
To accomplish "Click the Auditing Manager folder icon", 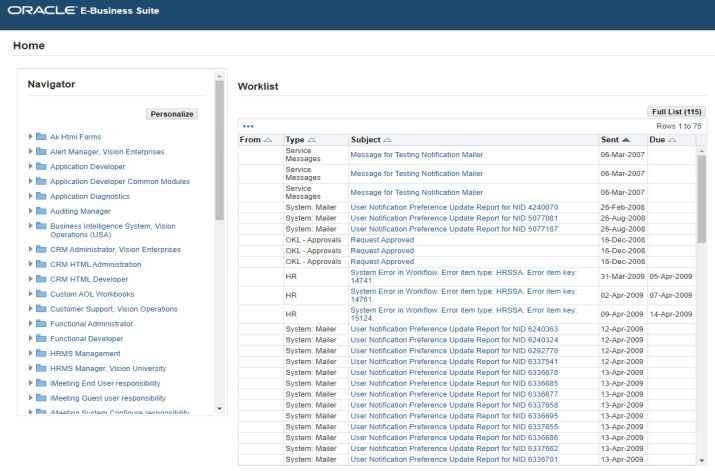I will click(x=41, y=211).
